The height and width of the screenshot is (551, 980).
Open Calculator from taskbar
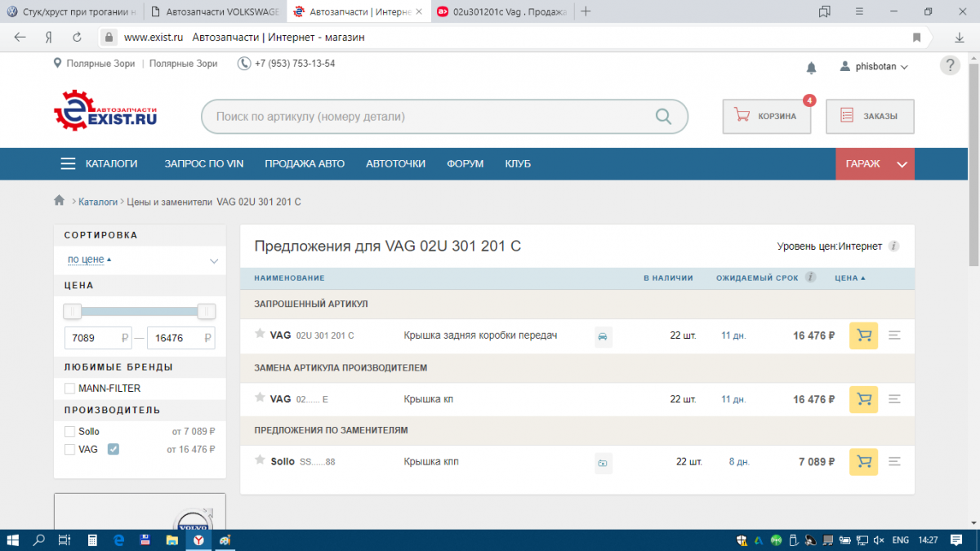(x=92, y=540)
